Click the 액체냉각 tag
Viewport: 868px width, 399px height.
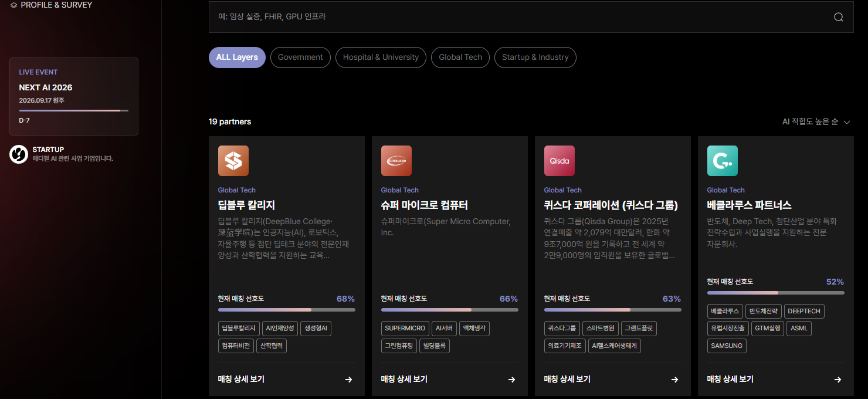pyautogui.click(x=474, y=329)
